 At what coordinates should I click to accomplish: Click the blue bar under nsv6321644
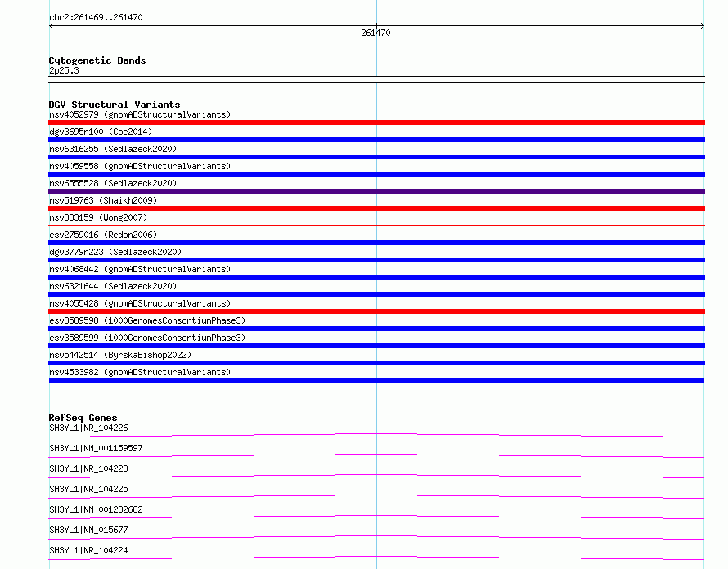[x=376, y=294]
